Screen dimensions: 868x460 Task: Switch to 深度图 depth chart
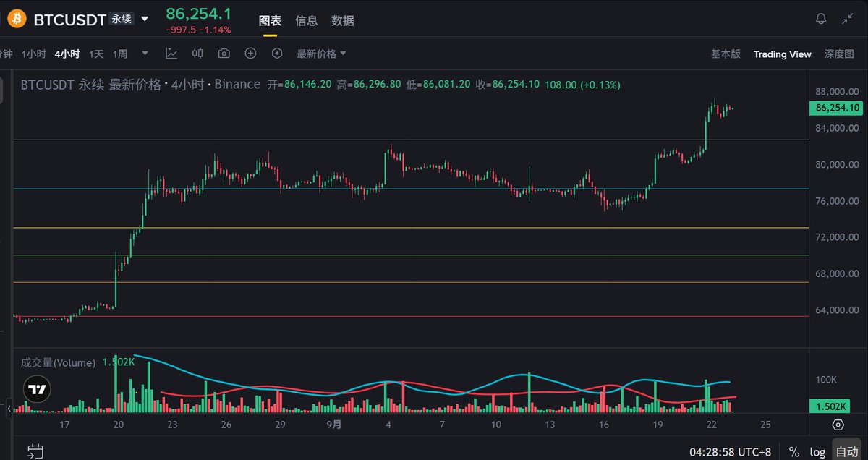[x=839, y=54]
